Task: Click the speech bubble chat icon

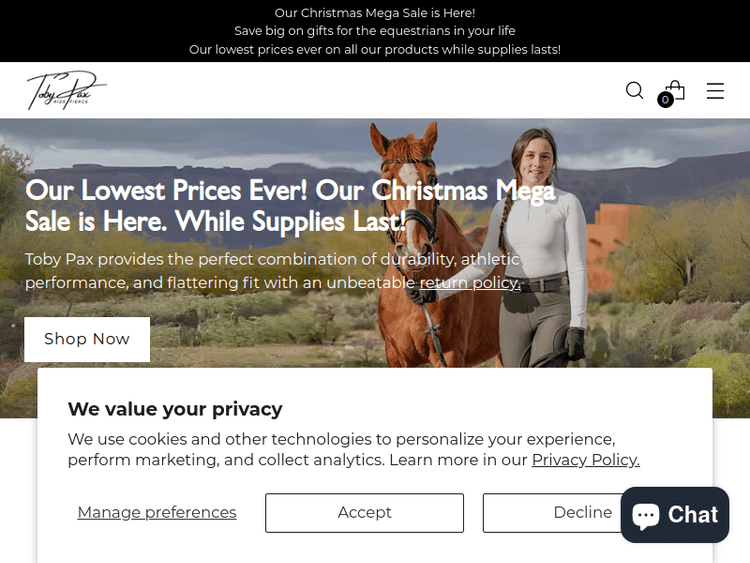Action: click(645, 516)
